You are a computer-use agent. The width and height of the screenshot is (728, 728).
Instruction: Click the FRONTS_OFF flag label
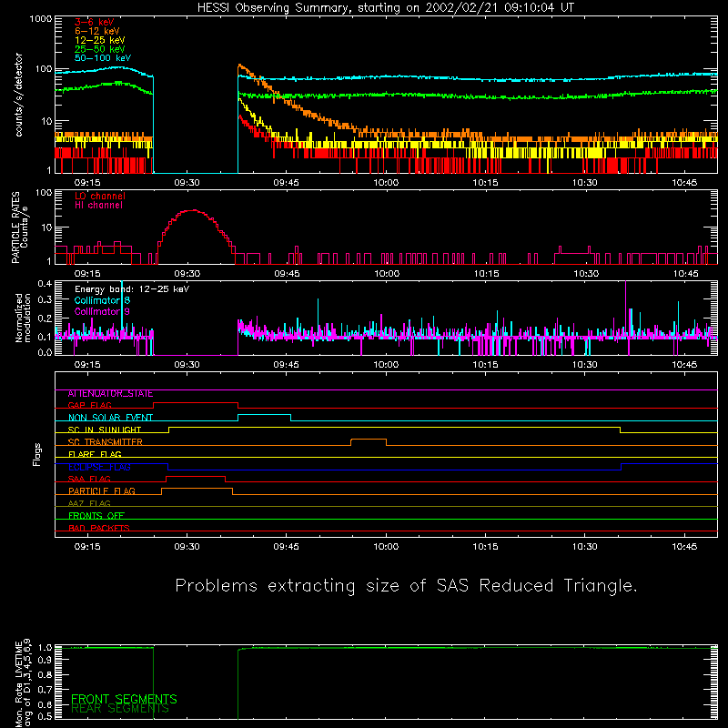96,516
